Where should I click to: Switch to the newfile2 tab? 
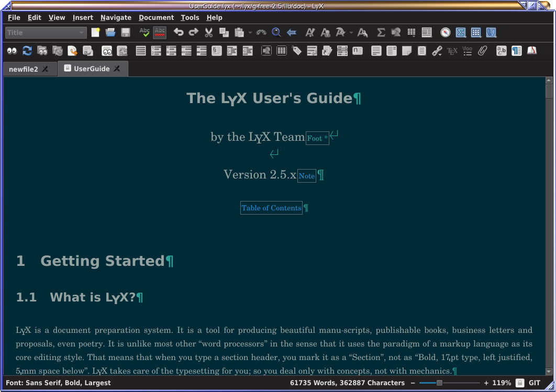coord(24,69)
